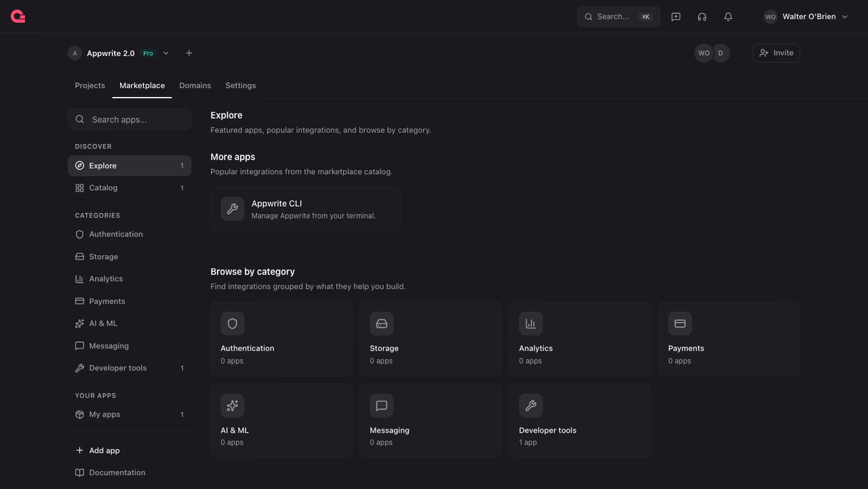Open the AI & ML card title
The height and width of the screenshot is (489, 868).
point(235,431)
